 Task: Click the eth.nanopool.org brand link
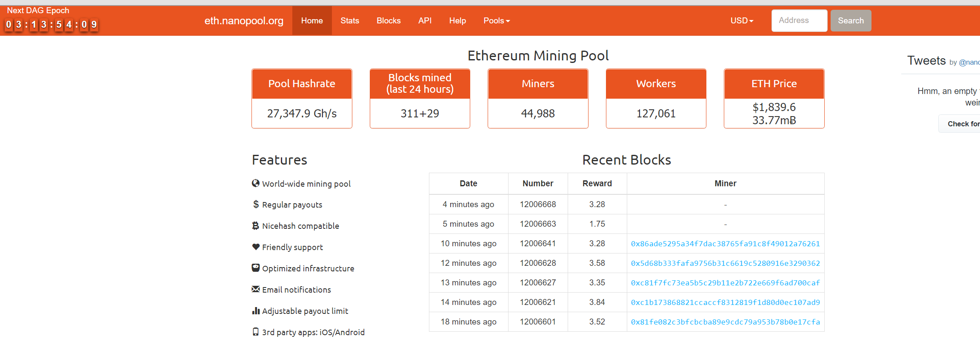[244, 21]
